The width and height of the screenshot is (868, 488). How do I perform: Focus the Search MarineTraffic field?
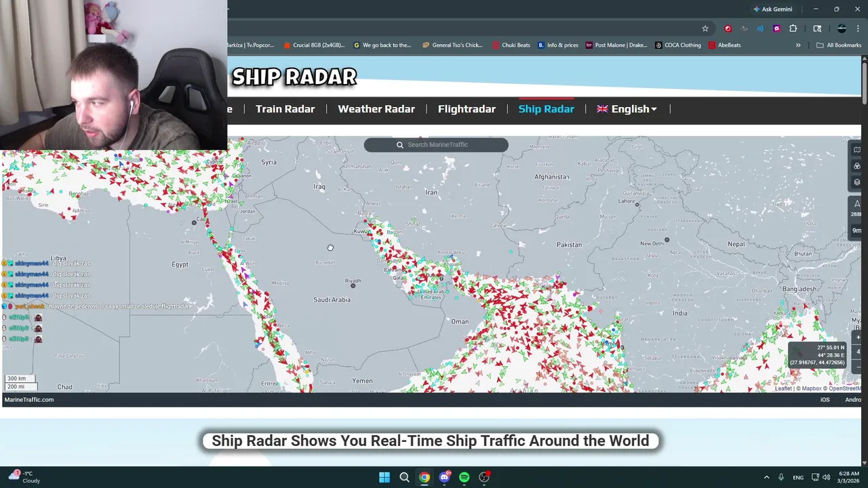[x=436, y=144]
